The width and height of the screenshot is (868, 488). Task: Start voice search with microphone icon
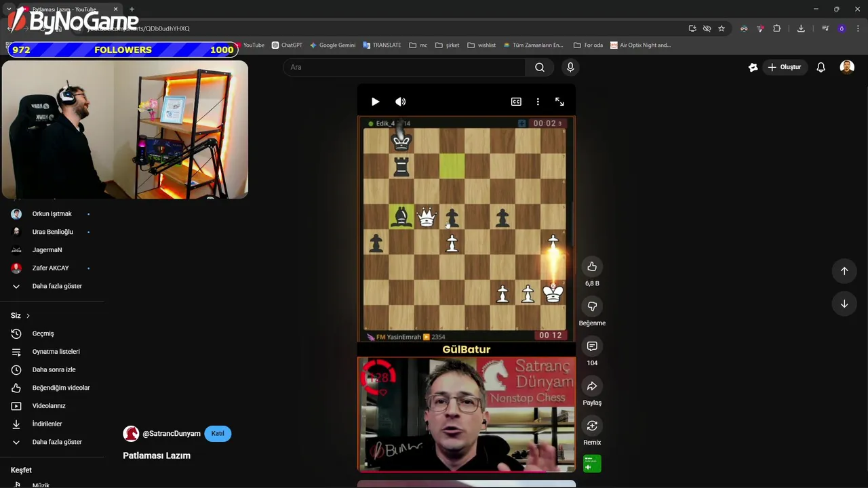[x=570, y=67]
